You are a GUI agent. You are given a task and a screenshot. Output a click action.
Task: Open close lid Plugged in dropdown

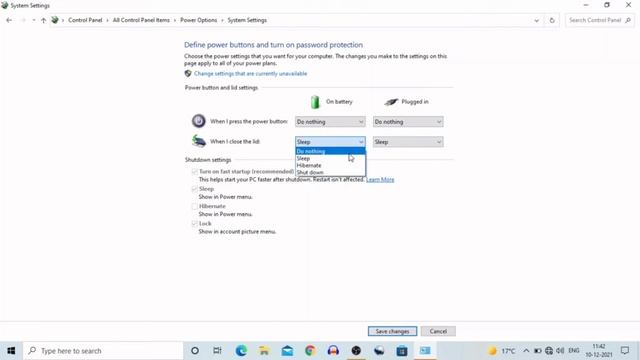pos(408,142)
